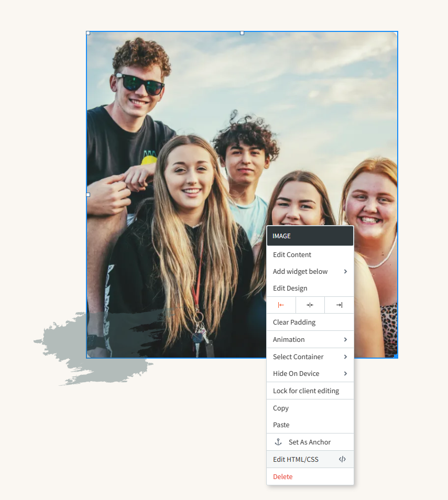Image resolution: width=448 pixels, height=500 pixels.
Task: Select the left padding alignment icon
Action: [281, 305]
